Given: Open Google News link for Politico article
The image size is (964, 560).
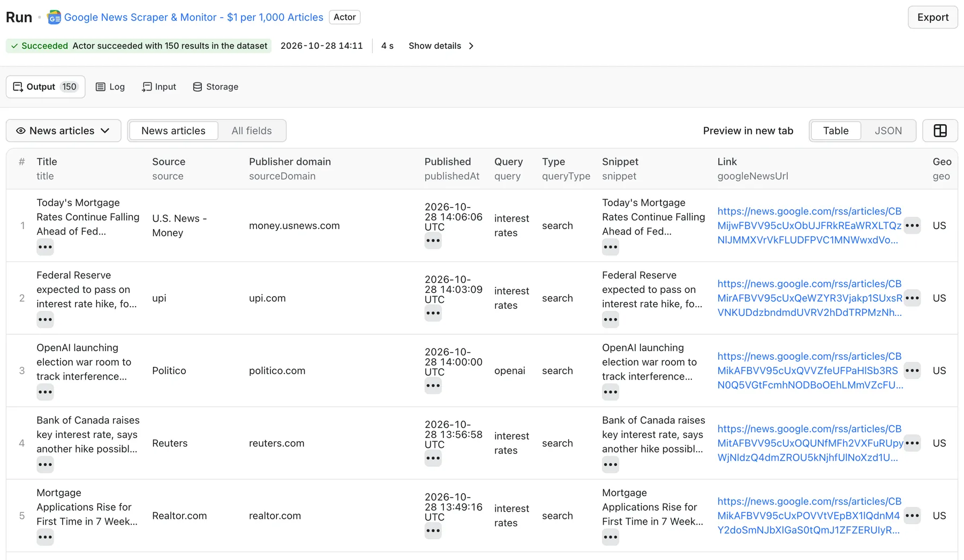Looking at the screenshot, I should point(810,370).
